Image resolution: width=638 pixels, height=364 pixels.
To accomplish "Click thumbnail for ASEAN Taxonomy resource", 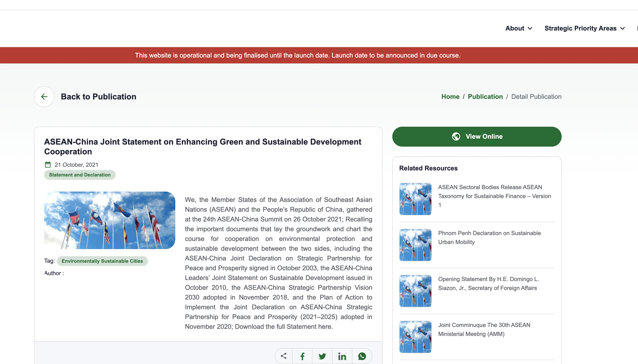I will point(415,199).
